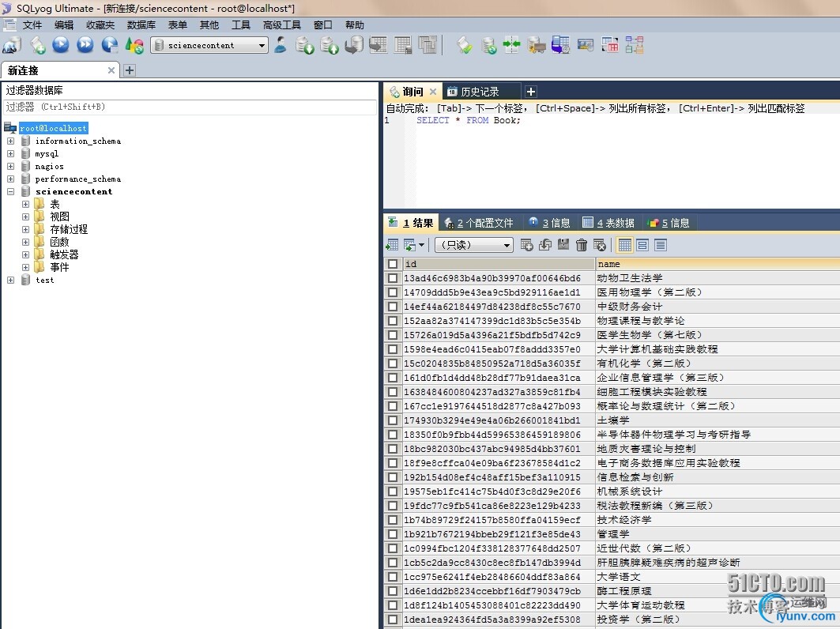Click the format query broom icon
The image size is (840, 629).
coord(465,46)
